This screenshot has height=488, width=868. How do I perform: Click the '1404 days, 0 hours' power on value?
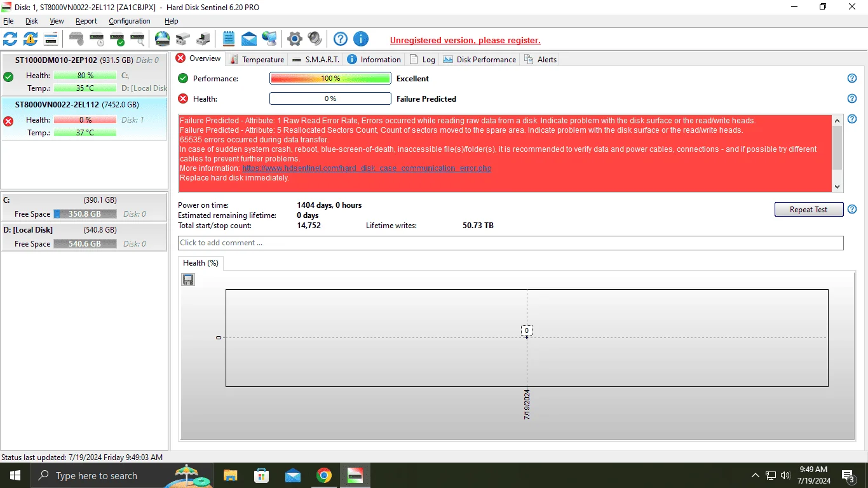click(x=329, y=205)
